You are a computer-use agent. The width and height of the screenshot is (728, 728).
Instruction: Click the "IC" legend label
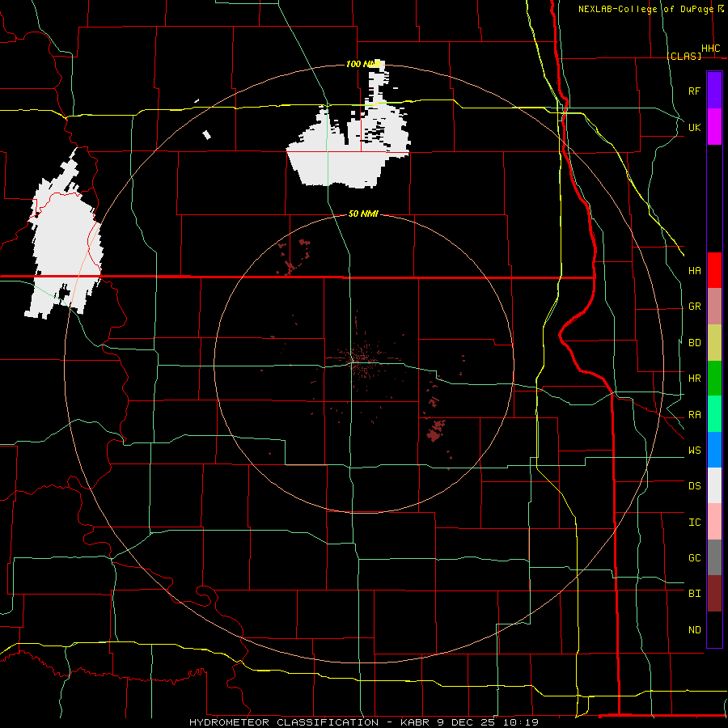click(694, 523)
